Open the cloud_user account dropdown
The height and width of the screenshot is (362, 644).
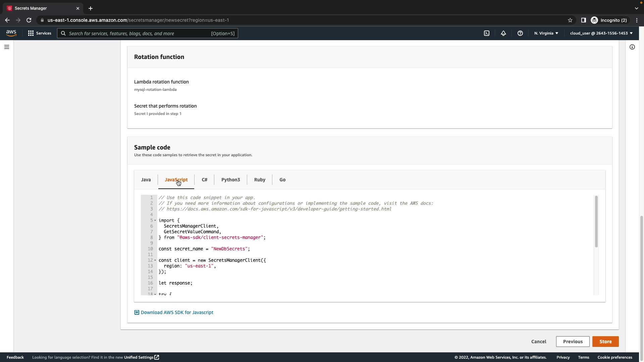601,33
